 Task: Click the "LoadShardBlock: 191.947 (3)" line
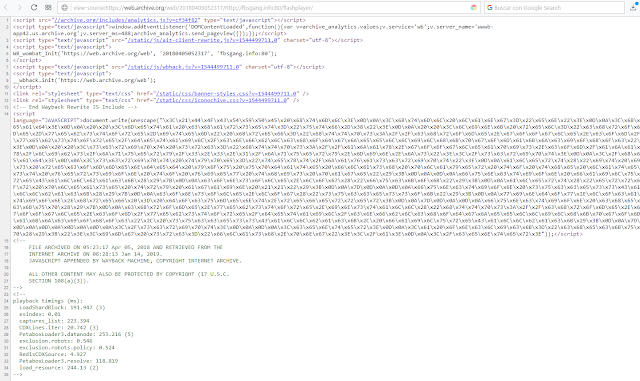(x=62, y=307)
